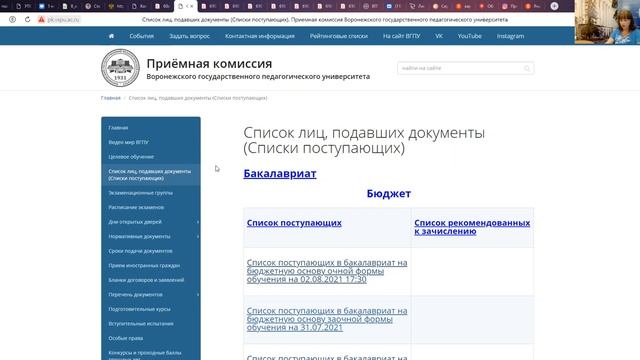
Task: Click the Бюджет section heading
Action: 389,193
